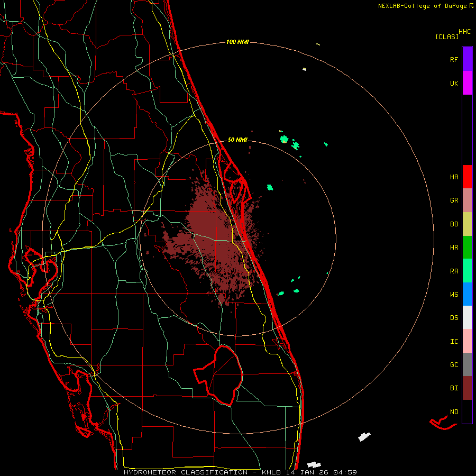Click the HR green legend swatch
The height and width of the screenshot is (476, 476).
pyautogui.click(x=467, y=247)
